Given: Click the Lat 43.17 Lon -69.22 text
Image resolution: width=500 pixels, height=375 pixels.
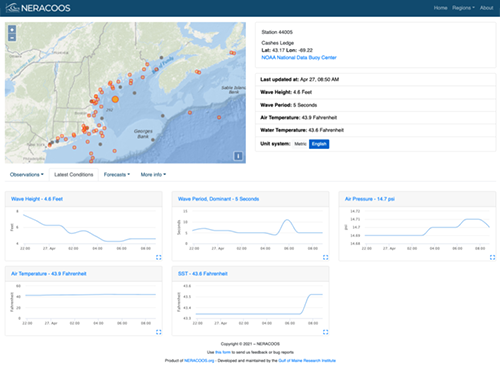Looking at the screenshot, I should pyautogui.click(x=287, y=50).
